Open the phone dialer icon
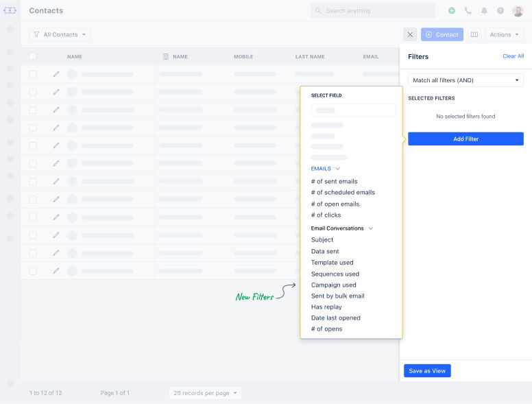532x404 pixels. (x=468, y=11)
